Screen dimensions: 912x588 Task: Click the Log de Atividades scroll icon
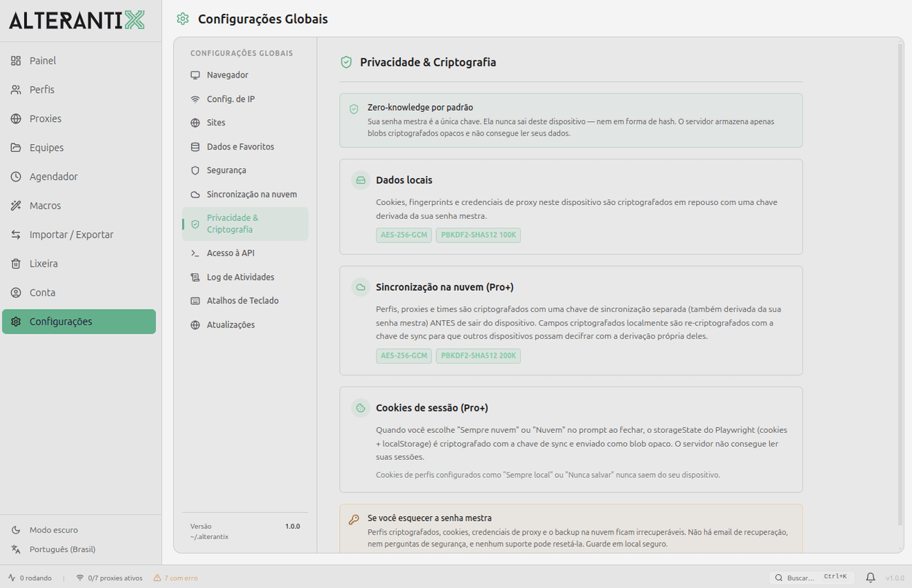tap(195, 277)
